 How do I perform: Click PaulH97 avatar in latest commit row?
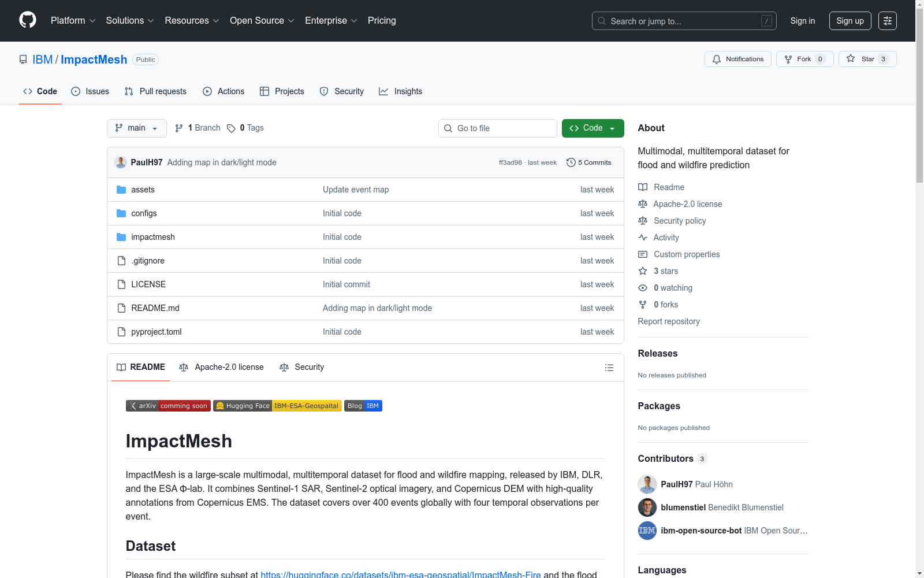coord(121,162)
